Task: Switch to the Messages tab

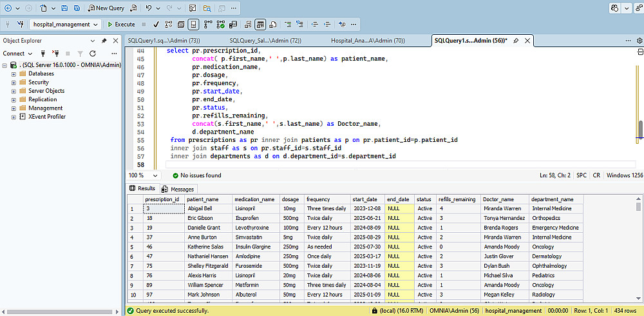Action: [178, 189]
